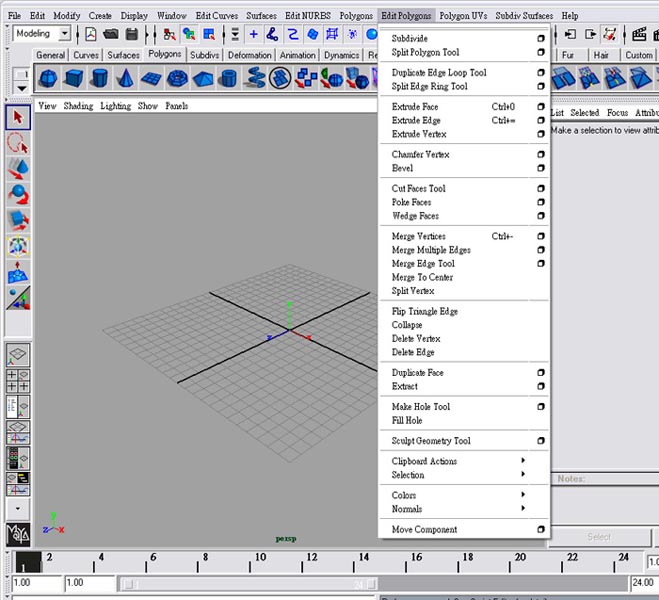Viewport: 659px width, 600px height.
Task: Toggle select by component type mode
Action: pos(209,34)
